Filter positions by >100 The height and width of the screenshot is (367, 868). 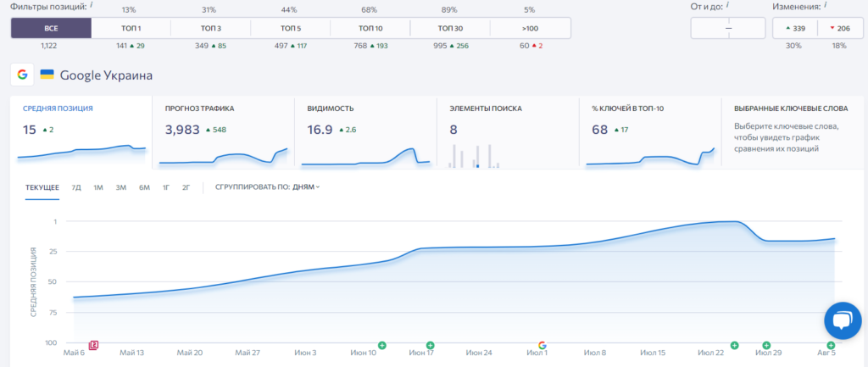coord(531,28)
